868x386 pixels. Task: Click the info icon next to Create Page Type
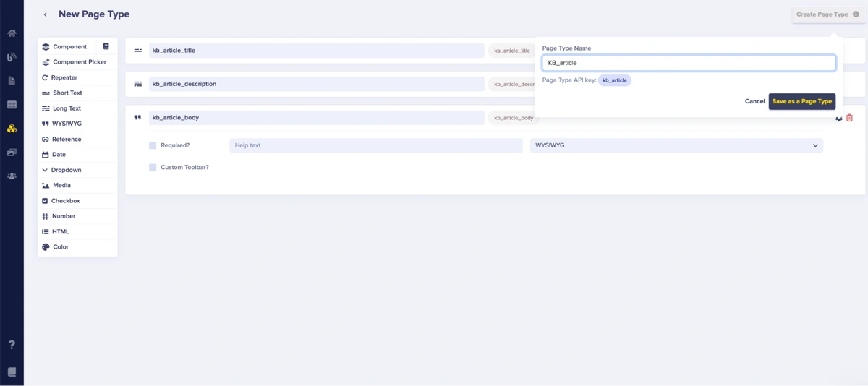coord(856,14)
